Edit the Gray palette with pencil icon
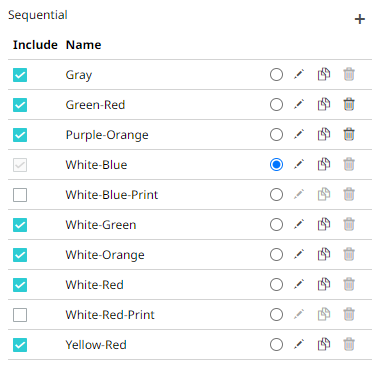This screenshot has height=371, width=378. point(299,74)
